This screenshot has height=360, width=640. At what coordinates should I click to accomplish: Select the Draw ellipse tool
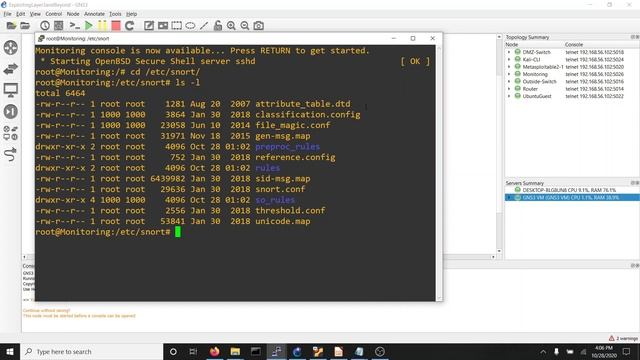[x=190, y=26]
